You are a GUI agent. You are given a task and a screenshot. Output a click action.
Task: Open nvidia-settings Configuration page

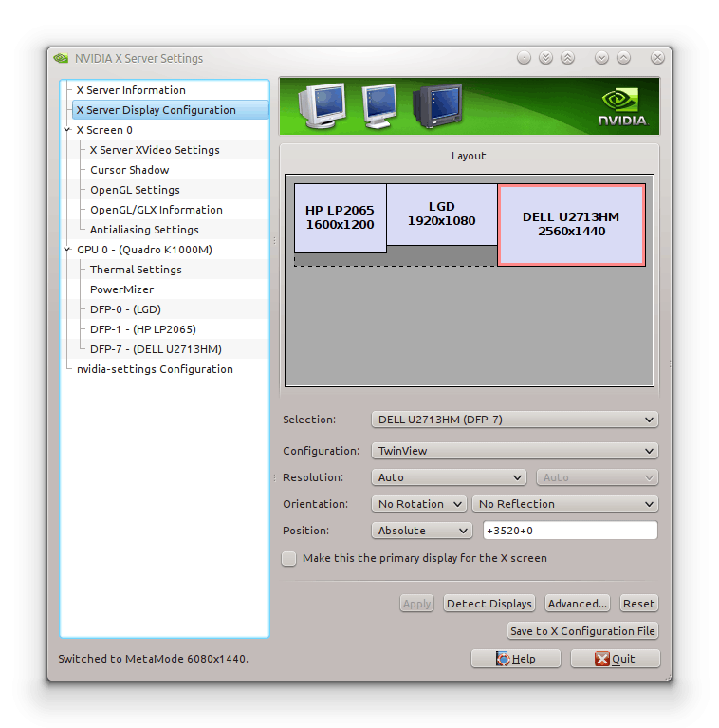point(155,369)
